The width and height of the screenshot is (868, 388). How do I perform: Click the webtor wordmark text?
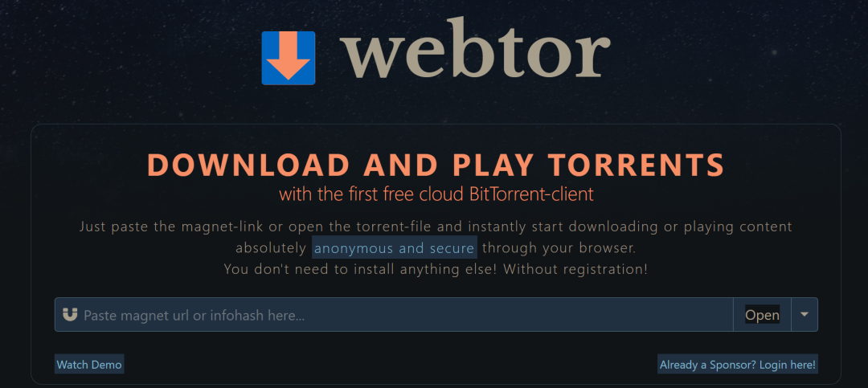(x=474, y=48)
